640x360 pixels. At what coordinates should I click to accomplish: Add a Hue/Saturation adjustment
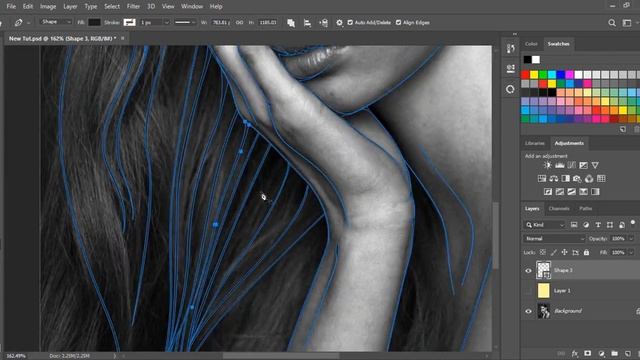[x=542, y=178]
